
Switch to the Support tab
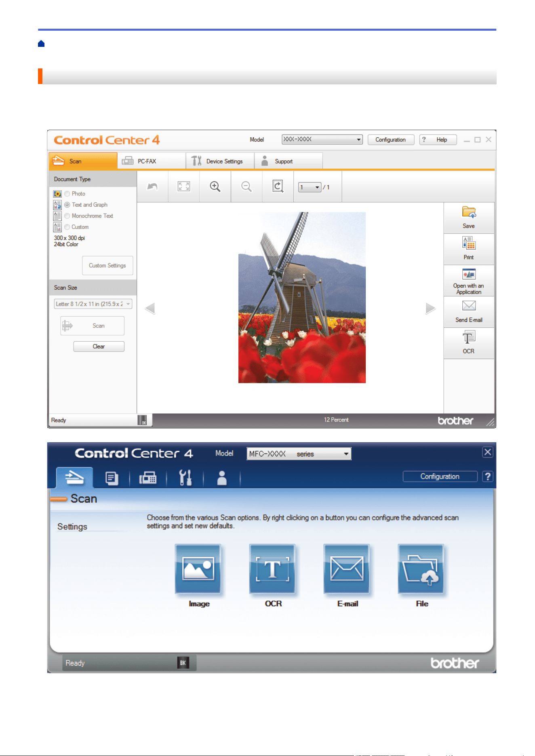click(x=289, y=161)
